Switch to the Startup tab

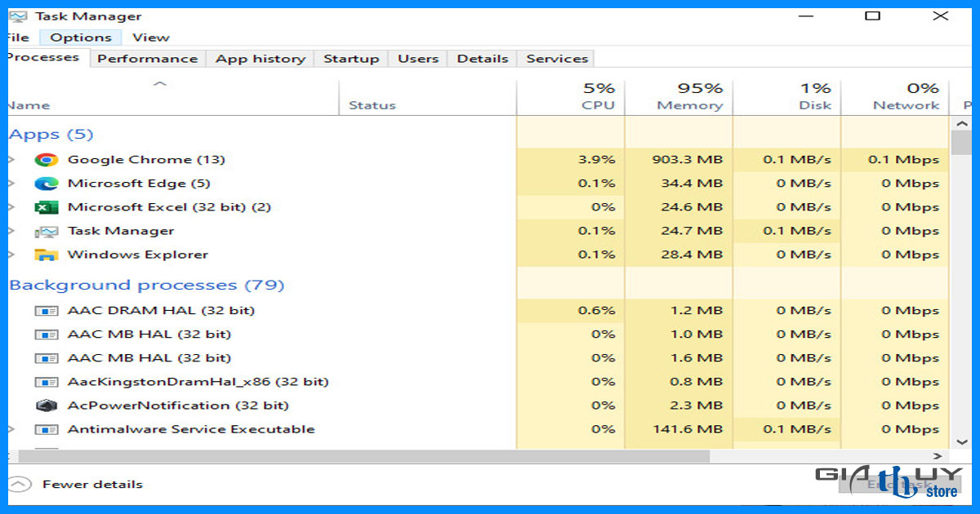click(x=351, y=59)
